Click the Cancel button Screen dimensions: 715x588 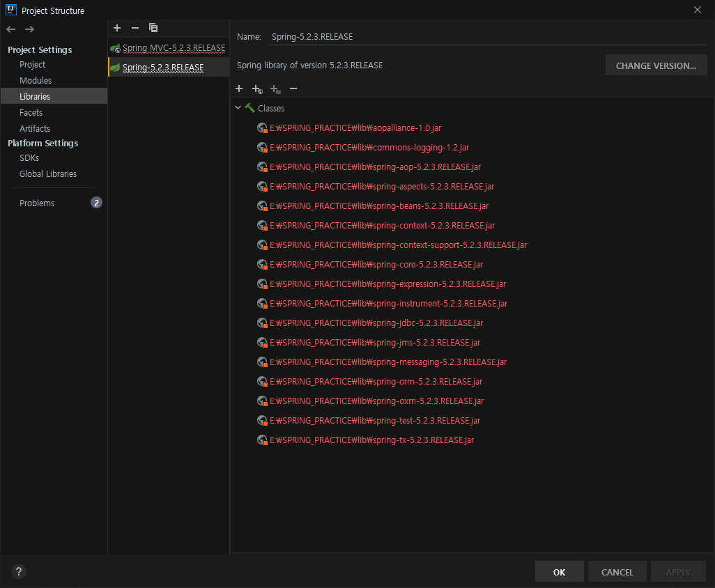(x=617, y=572)
